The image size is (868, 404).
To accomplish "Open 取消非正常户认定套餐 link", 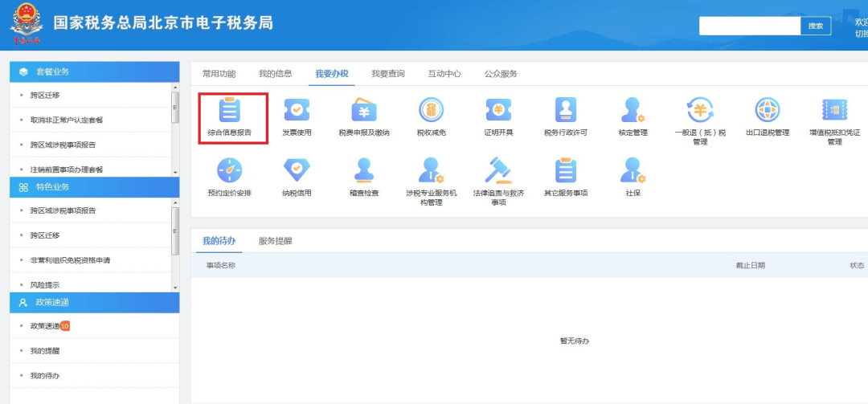I will (x=67, y=120).
